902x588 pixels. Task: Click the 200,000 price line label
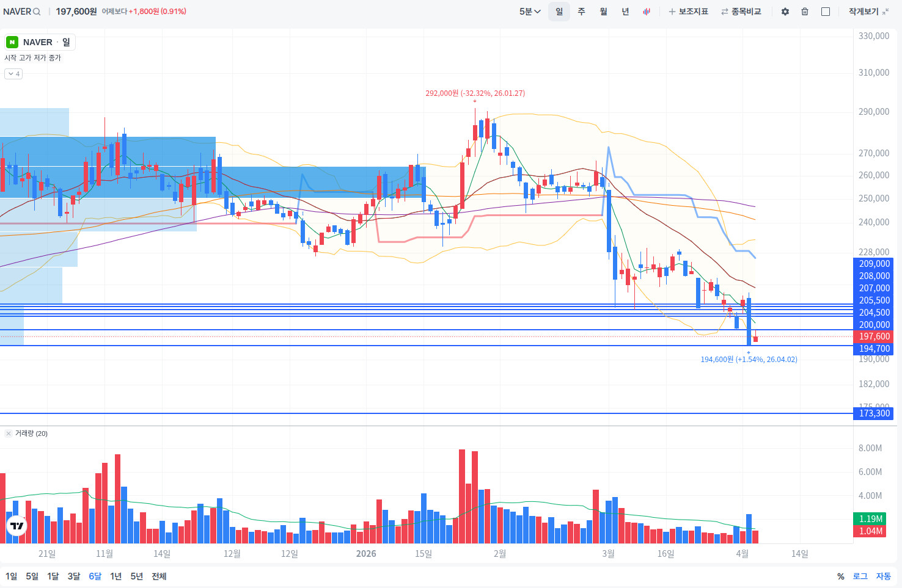point(875,325)
